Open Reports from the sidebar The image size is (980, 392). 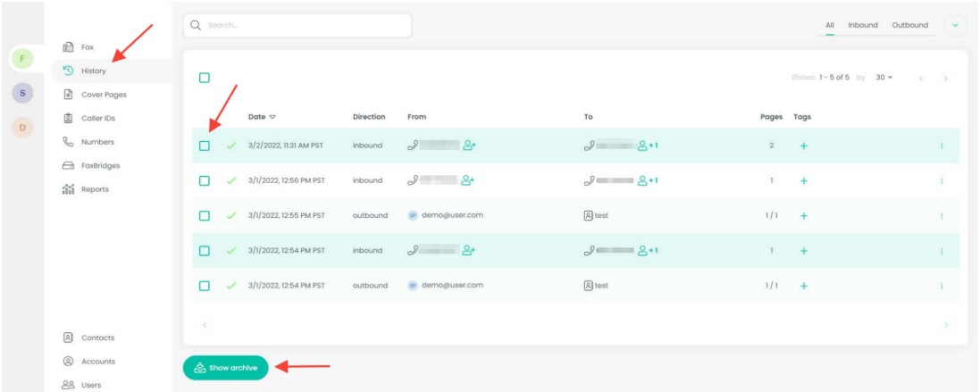point(94,189)
